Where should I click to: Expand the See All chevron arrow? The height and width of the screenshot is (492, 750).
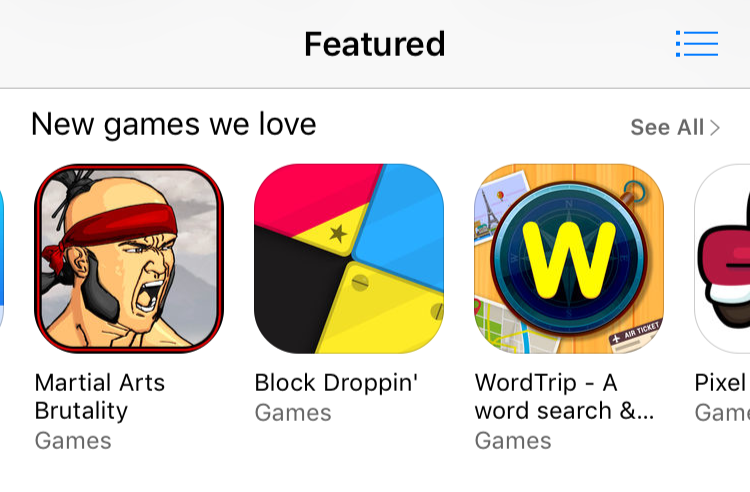pyautogui.click(x=715, y=128)
